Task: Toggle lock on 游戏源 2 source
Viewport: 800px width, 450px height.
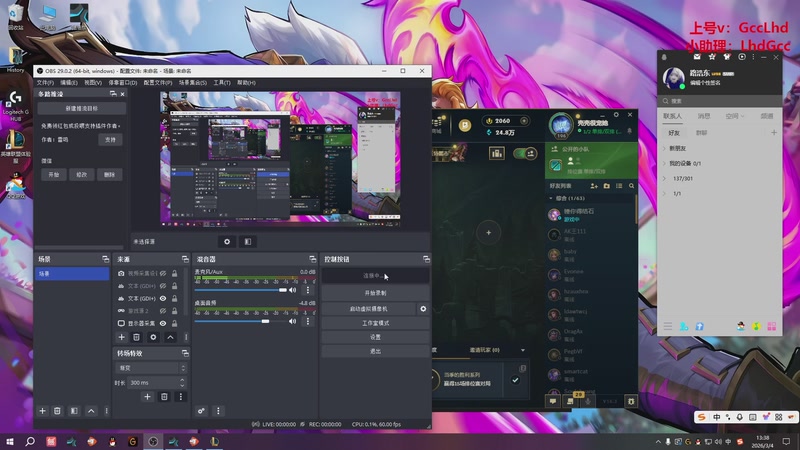Action: click(174, 311)
